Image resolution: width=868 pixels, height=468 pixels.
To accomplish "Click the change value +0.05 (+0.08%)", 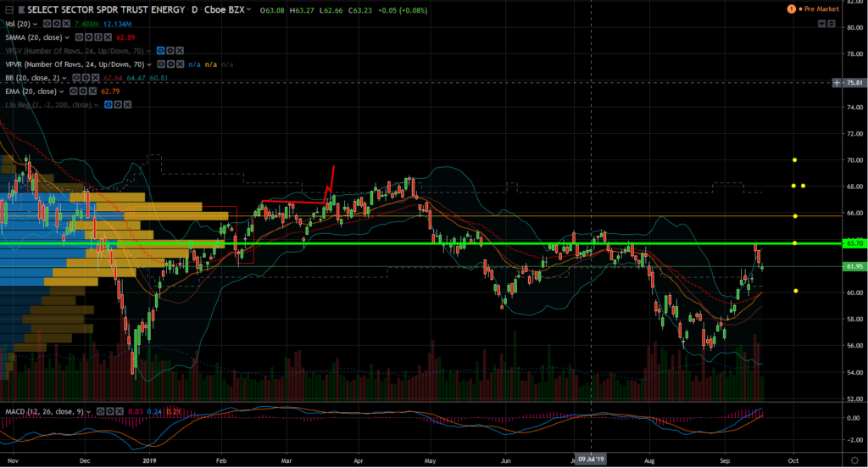I will [x=403, y=10].
